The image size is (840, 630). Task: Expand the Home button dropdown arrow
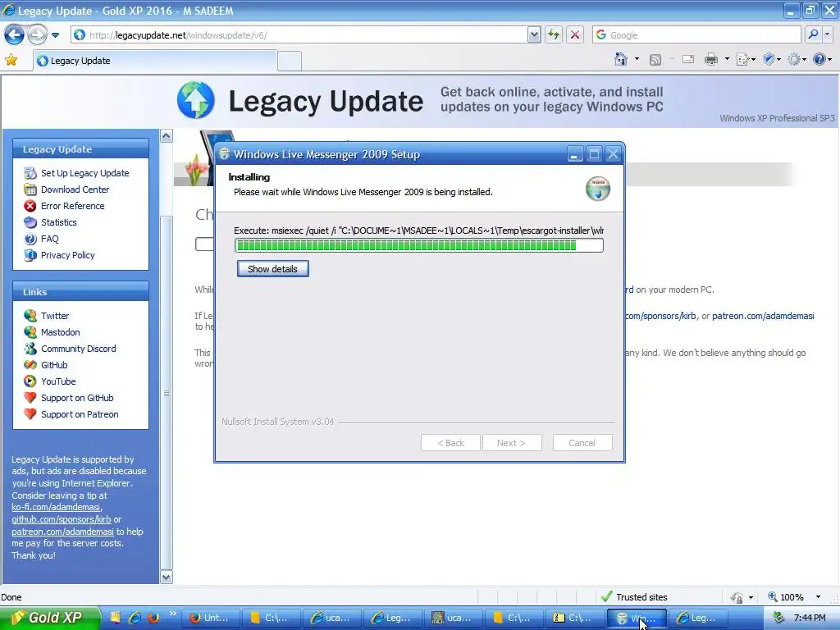coord(637,59)
